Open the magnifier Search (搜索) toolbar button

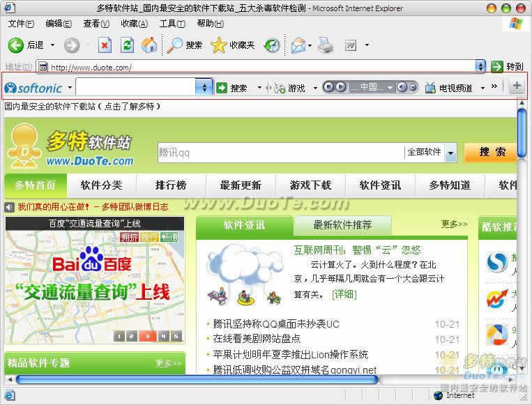coord(184,45)
